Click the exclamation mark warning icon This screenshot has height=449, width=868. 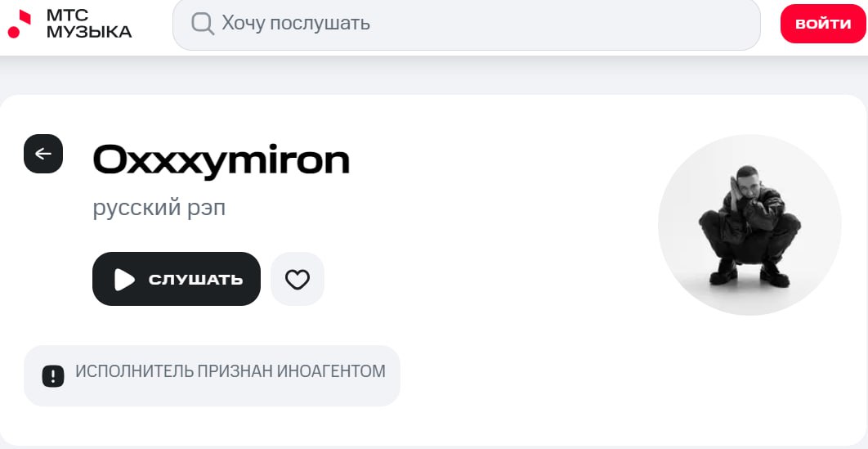pos(52,375)
